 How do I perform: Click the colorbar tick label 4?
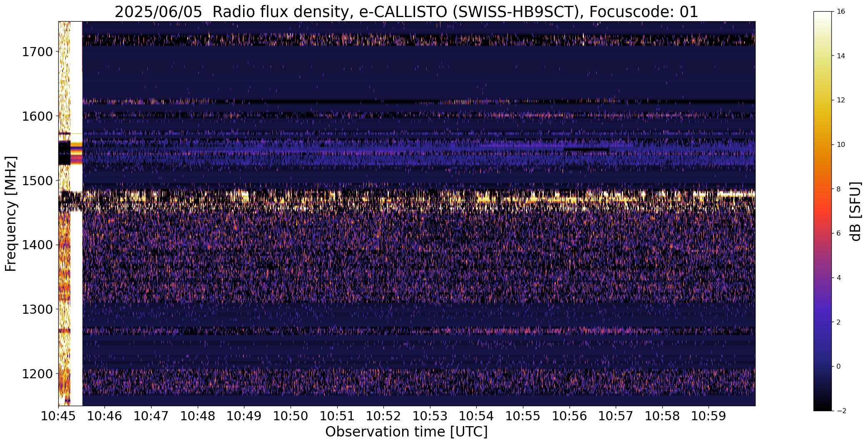pos(838,278)
